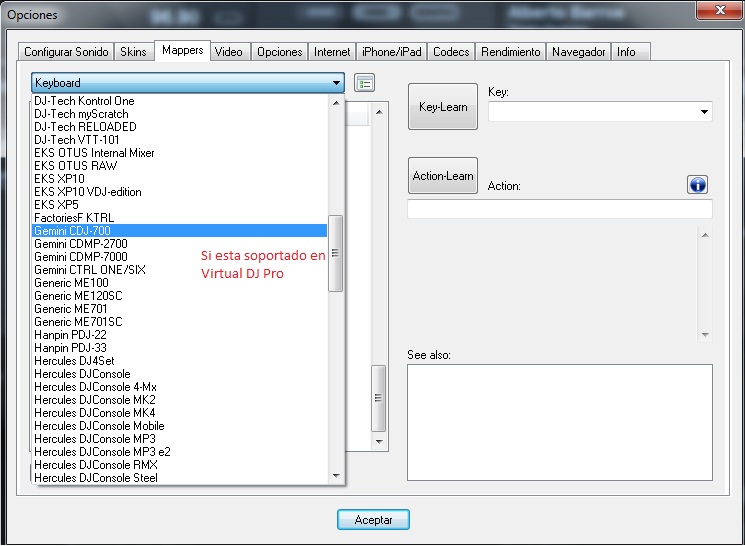Close the Opciones dialog window
The image size is (745, 546).
719,10
